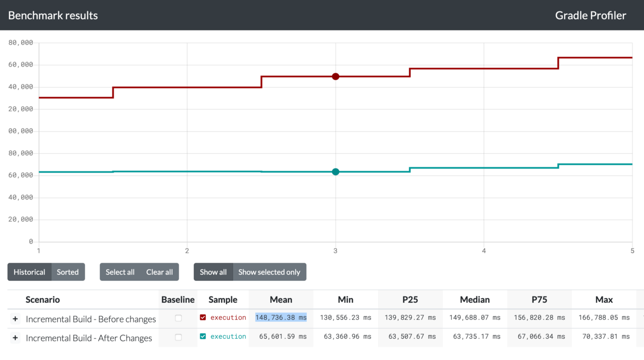644x360 pixels.
Task: Click the Max column header
Action: coord(604,299)
